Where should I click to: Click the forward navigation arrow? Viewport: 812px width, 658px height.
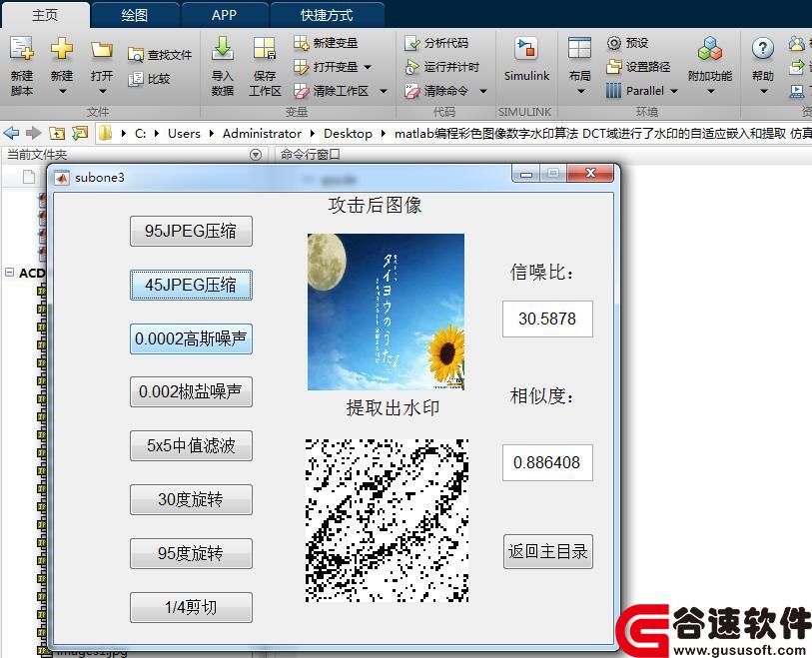34,133
